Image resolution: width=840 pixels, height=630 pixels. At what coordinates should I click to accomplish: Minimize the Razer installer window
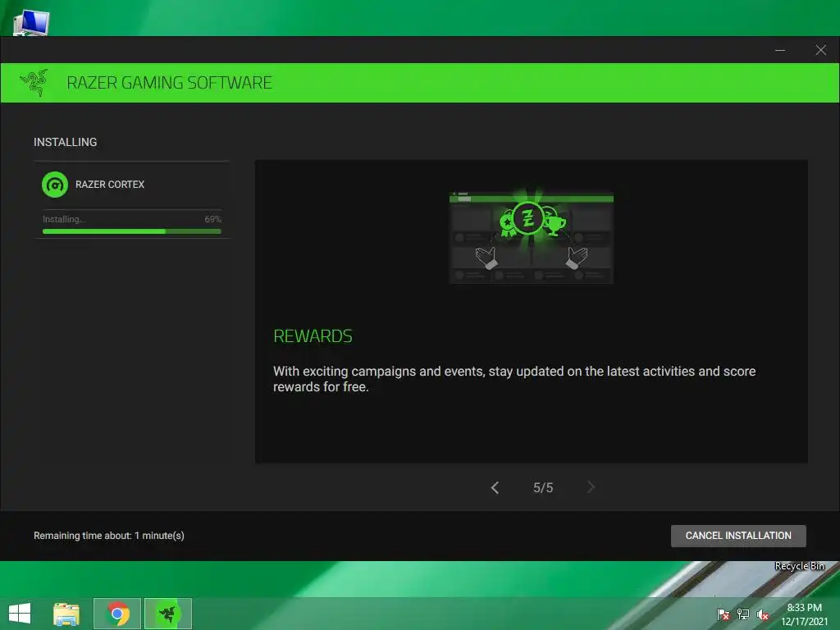click(x=780, y=50)
